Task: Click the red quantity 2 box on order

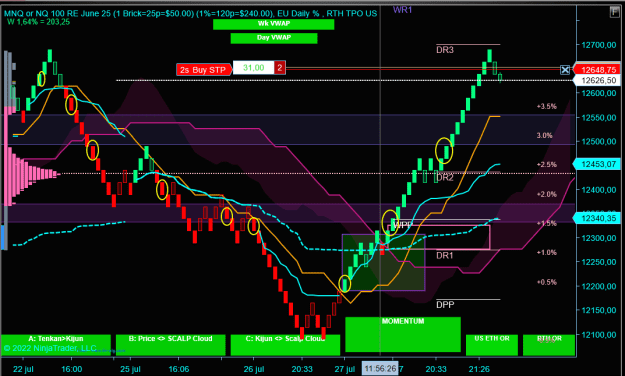Action: 279,68
